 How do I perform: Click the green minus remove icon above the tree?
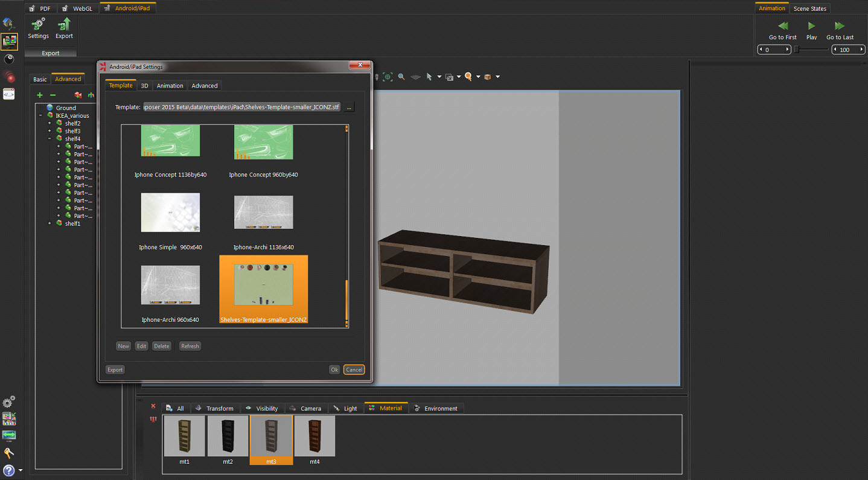coord(53,95)
